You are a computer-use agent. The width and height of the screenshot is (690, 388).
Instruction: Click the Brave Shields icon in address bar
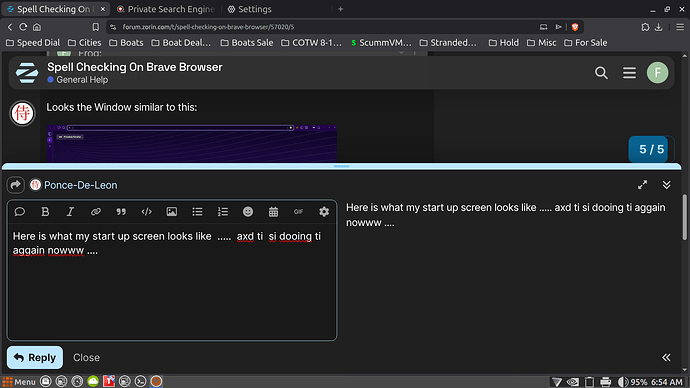coord(575,27)
